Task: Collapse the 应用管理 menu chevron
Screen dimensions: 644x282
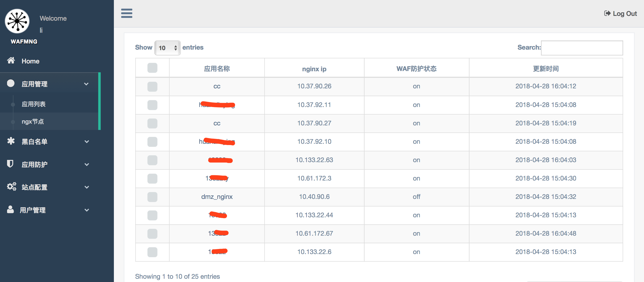Action: [x=86, y=84]
